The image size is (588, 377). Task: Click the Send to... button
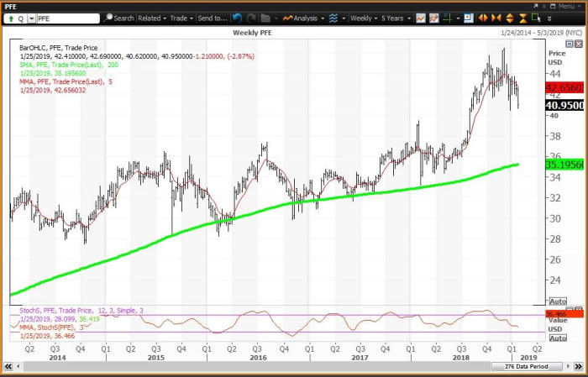213,18
